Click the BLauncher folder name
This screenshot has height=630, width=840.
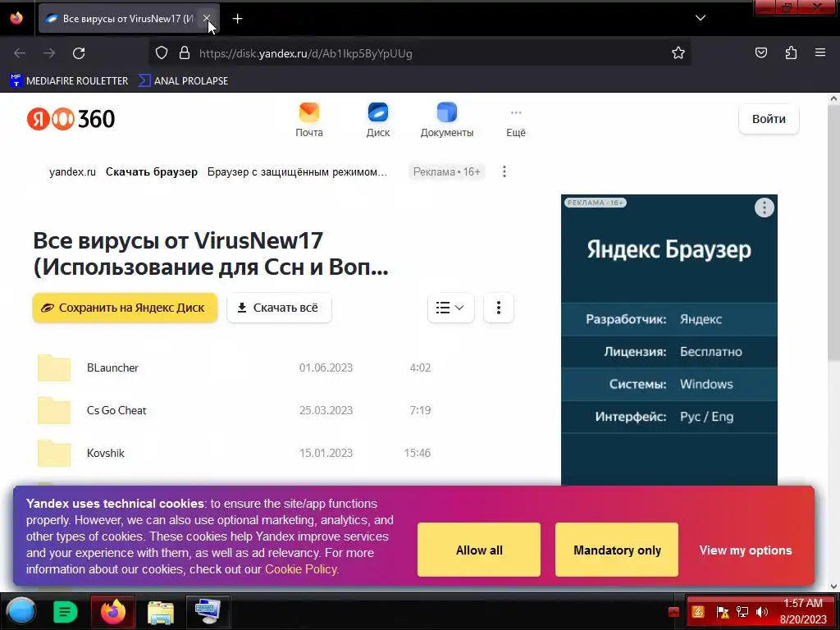(112, 368)
